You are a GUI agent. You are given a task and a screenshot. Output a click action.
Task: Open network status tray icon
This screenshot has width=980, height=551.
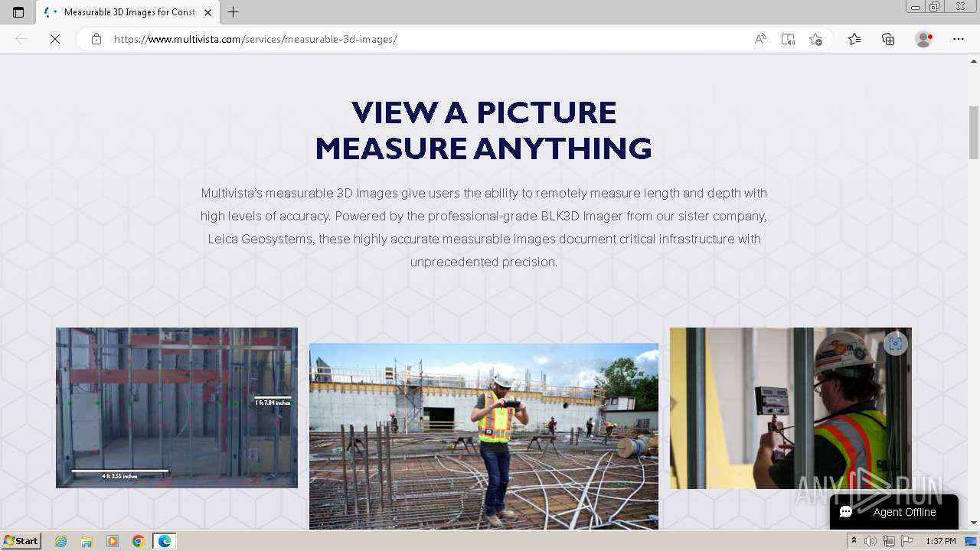pyautogui.click(x=889, y=541)
